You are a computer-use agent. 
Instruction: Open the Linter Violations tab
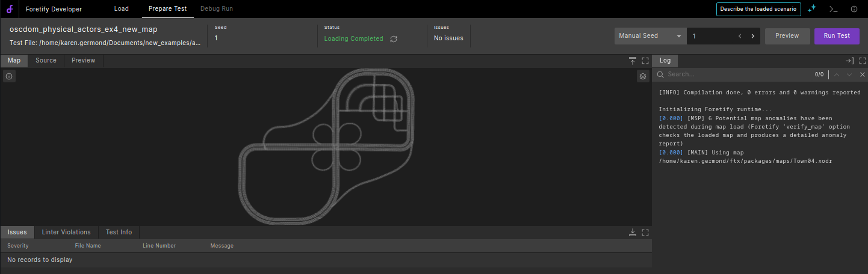66,232
